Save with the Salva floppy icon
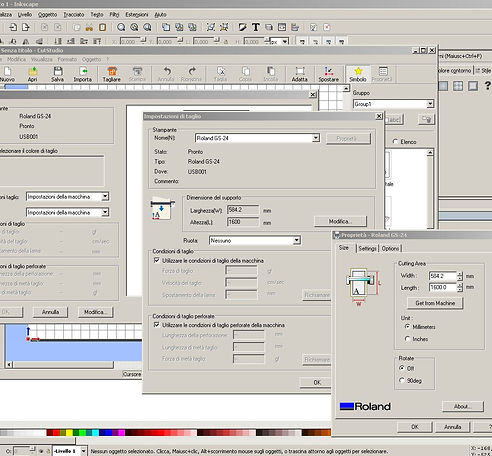The height and width of the screenshot is (456, 492). coord(58,71)
